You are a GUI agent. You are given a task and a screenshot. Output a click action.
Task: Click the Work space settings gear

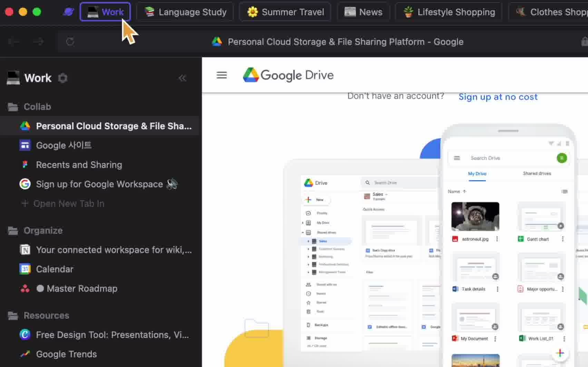click(62, 78)
